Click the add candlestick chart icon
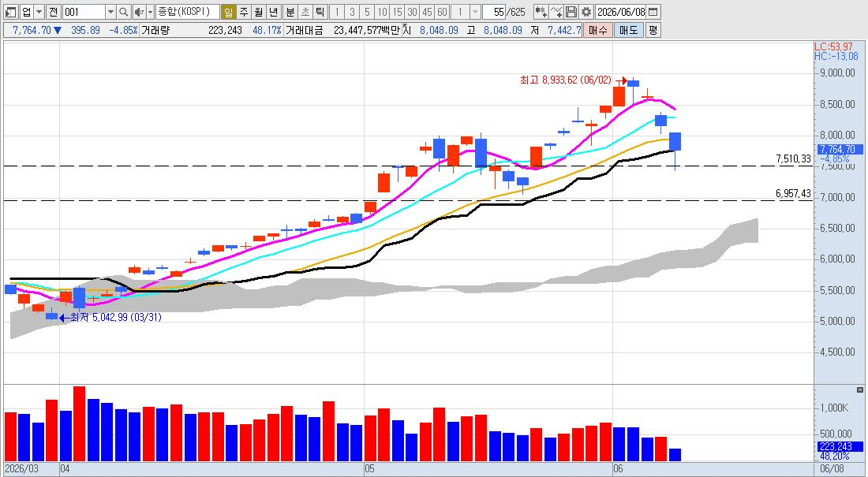This screenshot has width=868, height=477. coord(541,12)
